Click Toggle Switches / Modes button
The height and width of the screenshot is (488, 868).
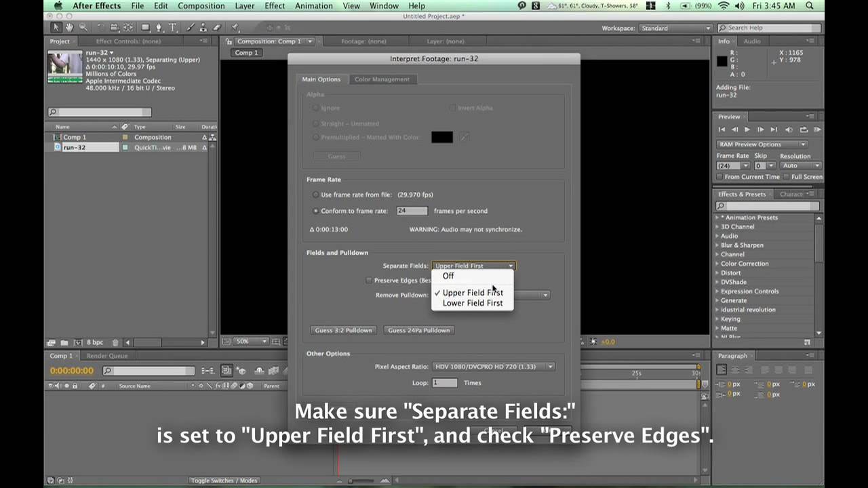pos(224,481)
